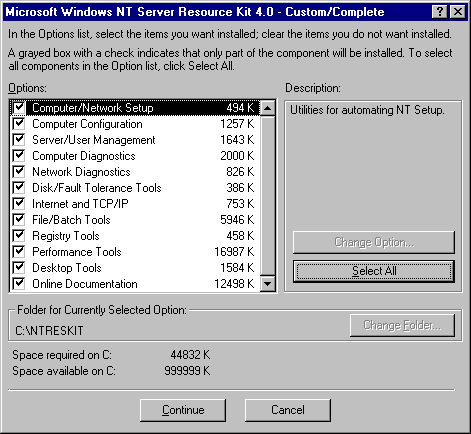Viewport: 471px width, 434px height.
Task: Uncheck the Computer/Network Setup checkbox
Action: tap(19, 108)
